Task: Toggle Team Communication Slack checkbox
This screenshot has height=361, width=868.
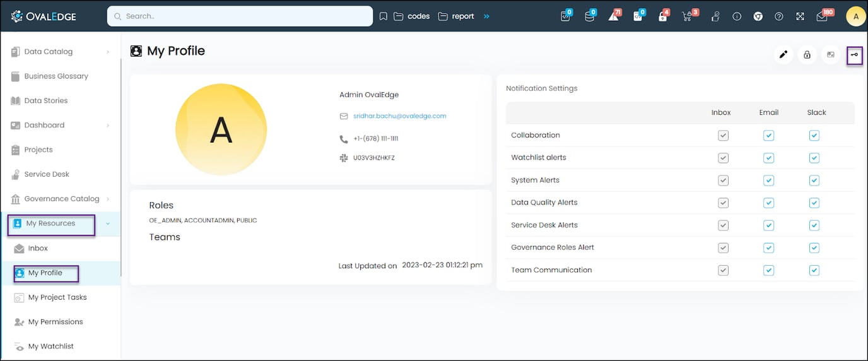Action: point(814,270)
